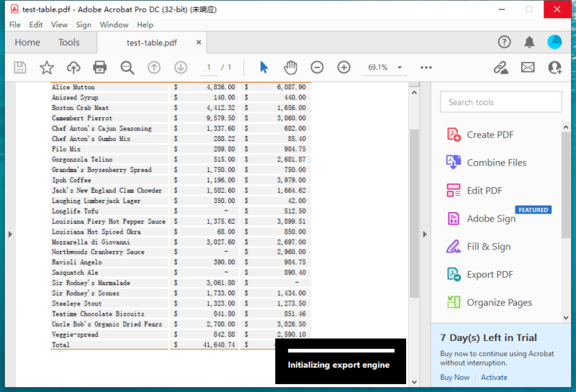Click the Save file icon

[20, 68]
